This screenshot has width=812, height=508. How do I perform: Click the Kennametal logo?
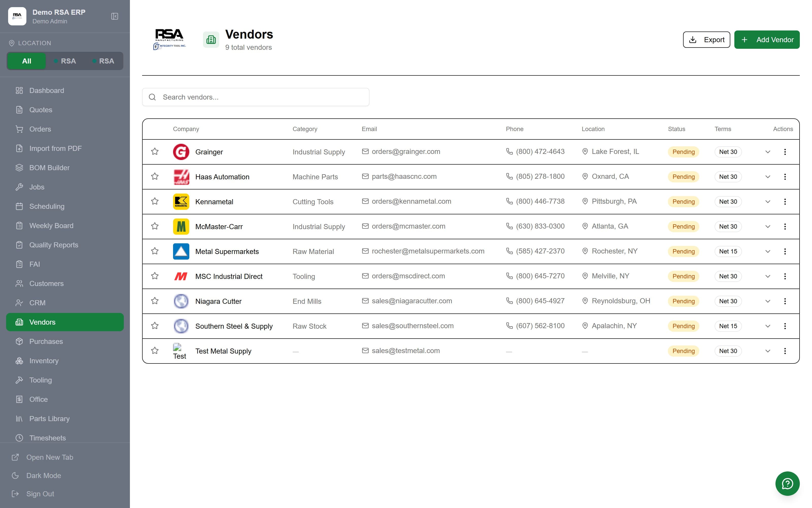181,202
